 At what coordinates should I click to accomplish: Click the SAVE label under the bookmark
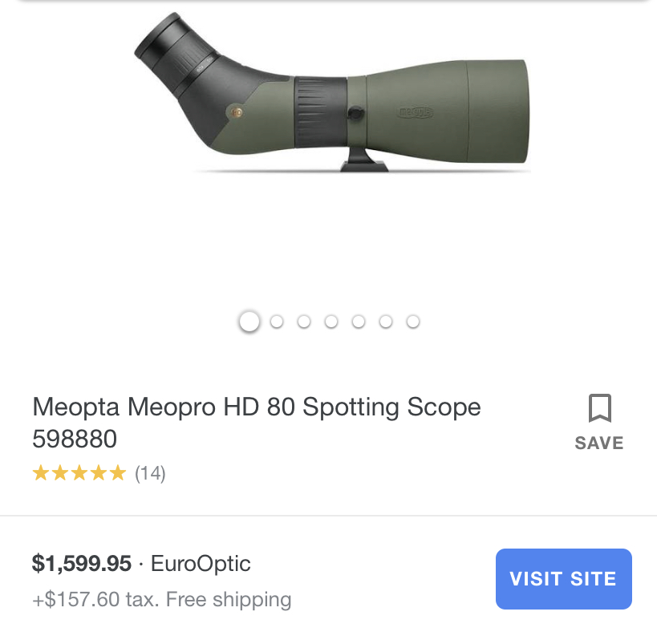[x=599, y=443]
